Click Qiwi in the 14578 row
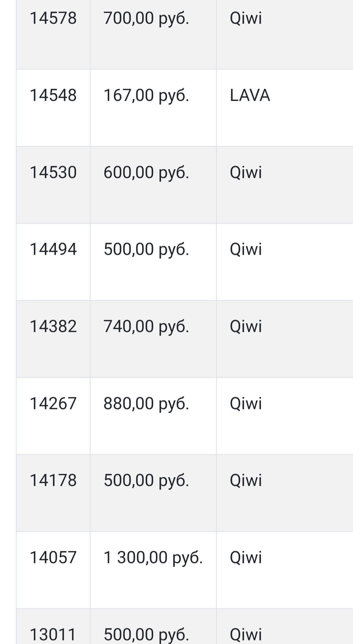The height and width of the screenshot is (644, 353). click(x=246, y=18)
